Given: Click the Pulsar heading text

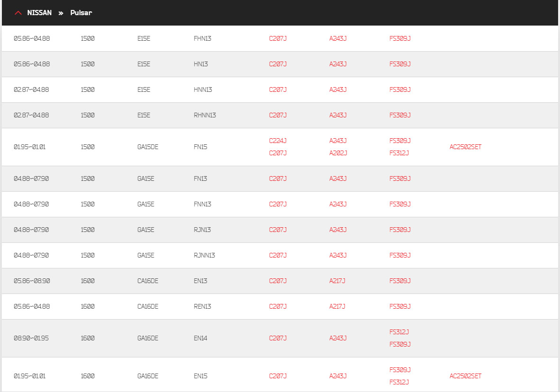Looking at the screenshot, I should point(81,12).
